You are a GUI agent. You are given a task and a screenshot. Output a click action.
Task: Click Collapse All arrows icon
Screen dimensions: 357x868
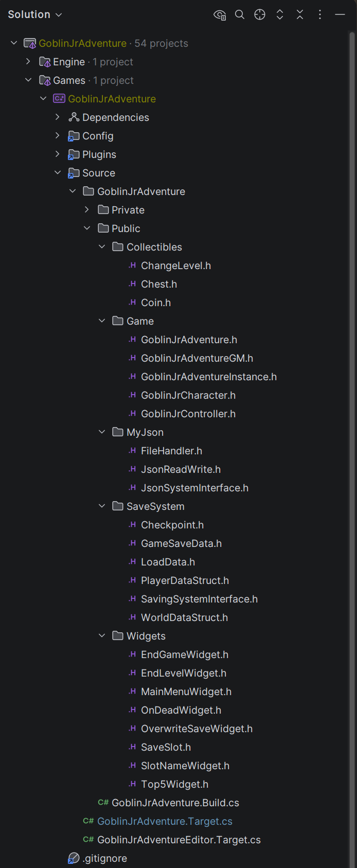(300, 14)
